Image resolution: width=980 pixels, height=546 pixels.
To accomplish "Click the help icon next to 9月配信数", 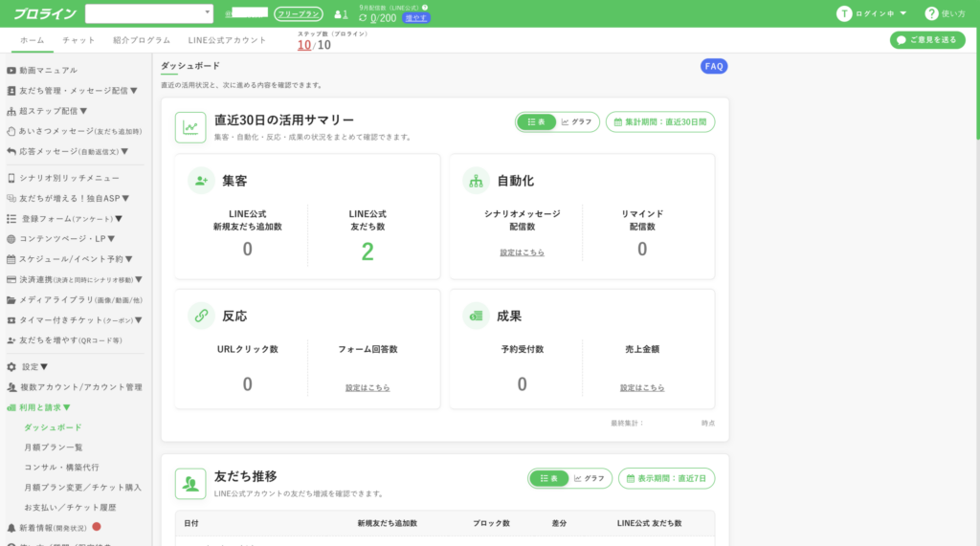I will pos(425,8).
